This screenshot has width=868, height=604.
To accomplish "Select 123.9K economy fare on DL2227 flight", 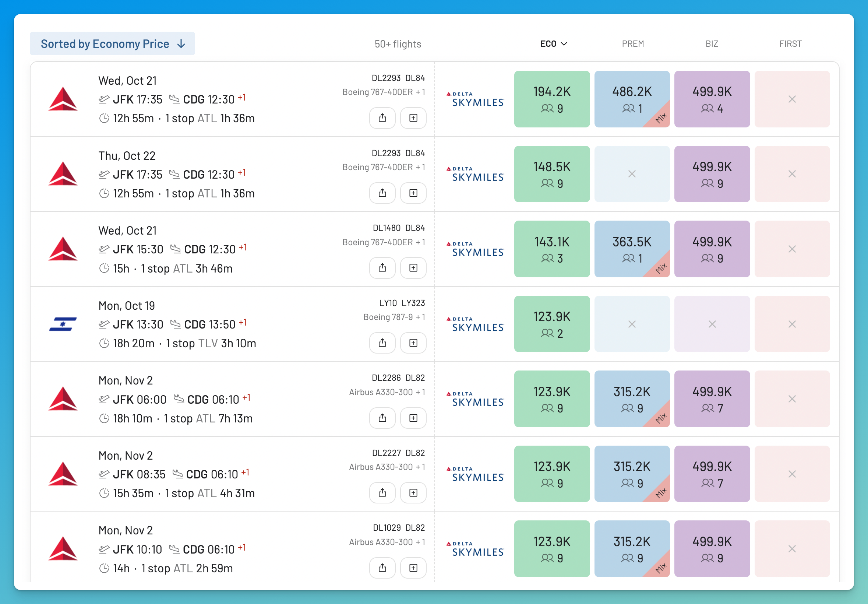I will tap(551, 474).
